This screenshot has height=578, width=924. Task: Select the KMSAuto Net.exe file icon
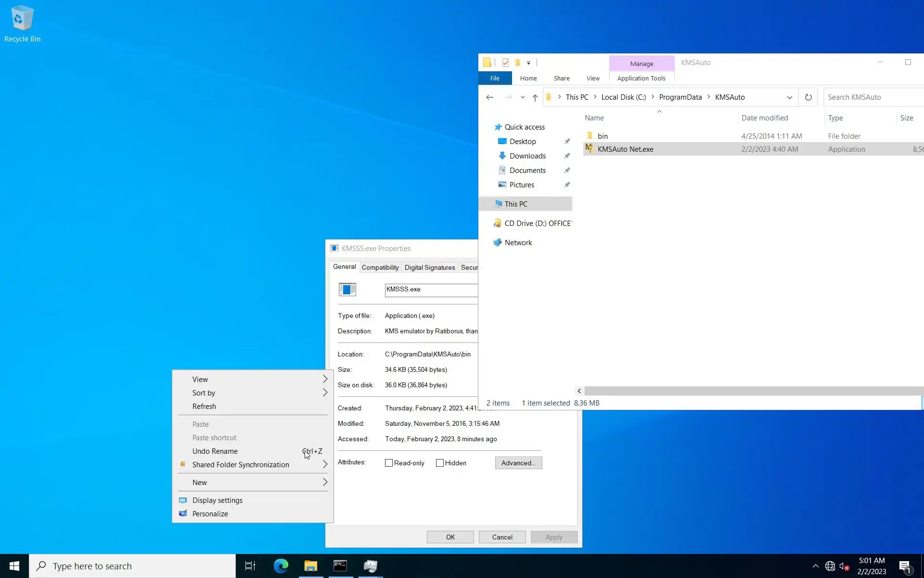click(x=590, y=149)
